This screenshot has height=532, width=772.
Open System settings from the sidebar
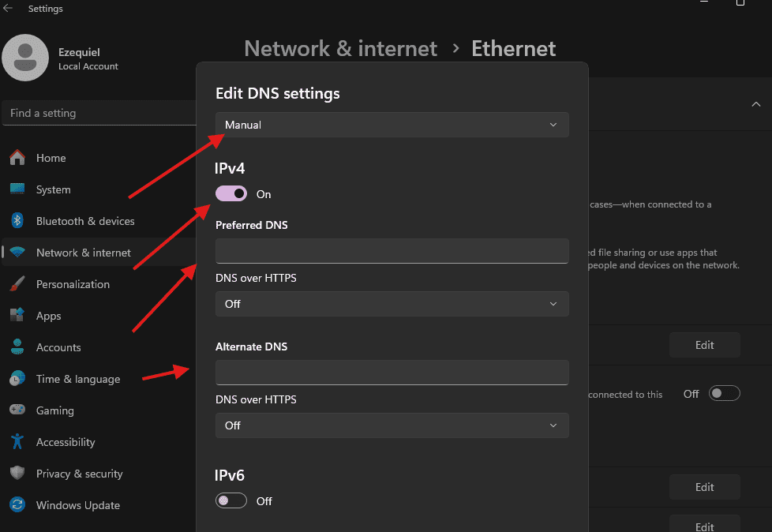pos(53,189)
